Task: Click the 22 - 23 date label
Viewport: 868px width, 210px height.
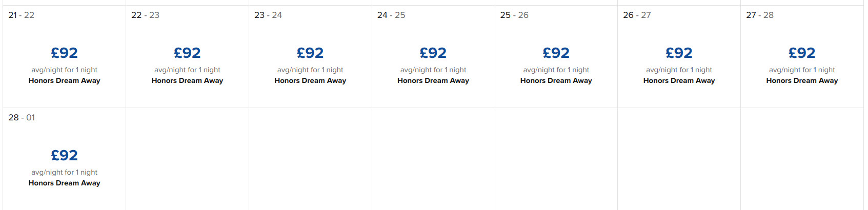Action: [145, 15]
